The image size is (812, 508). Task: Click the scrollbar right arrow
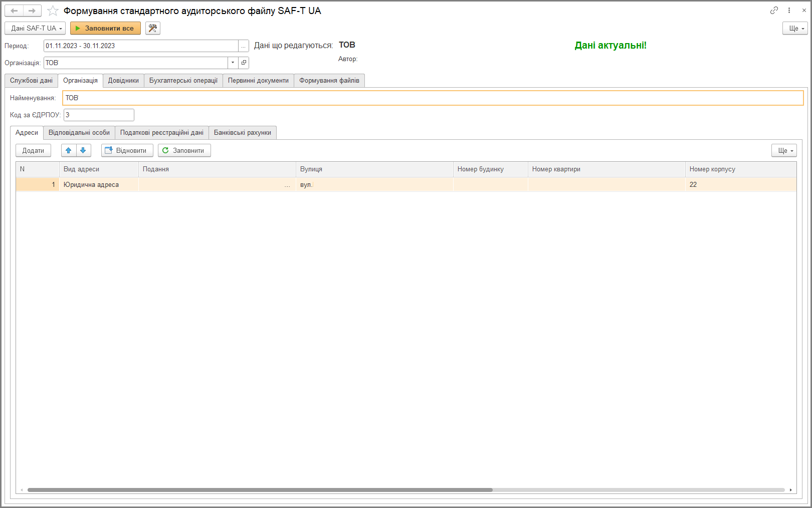coord(791,490)
